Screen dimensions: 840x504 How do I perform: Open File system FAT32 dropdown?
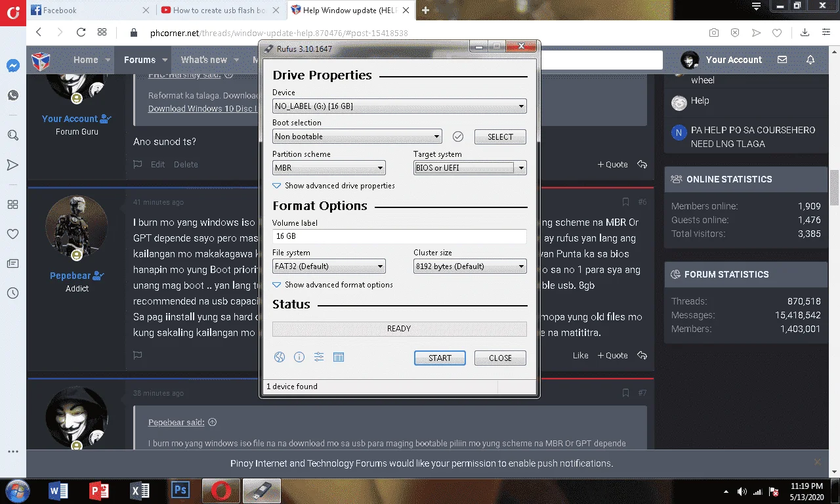coord(329,266)
